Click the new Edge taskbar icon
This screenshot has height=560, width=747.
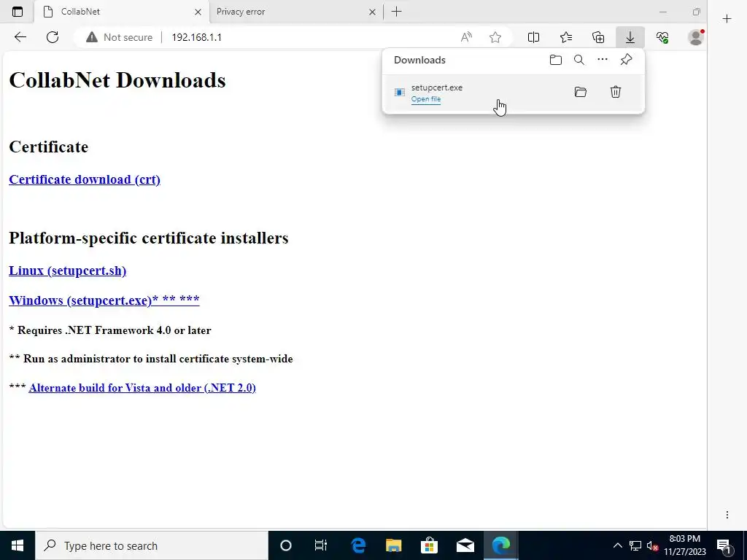pyautogui.click(x=500, y=545)
